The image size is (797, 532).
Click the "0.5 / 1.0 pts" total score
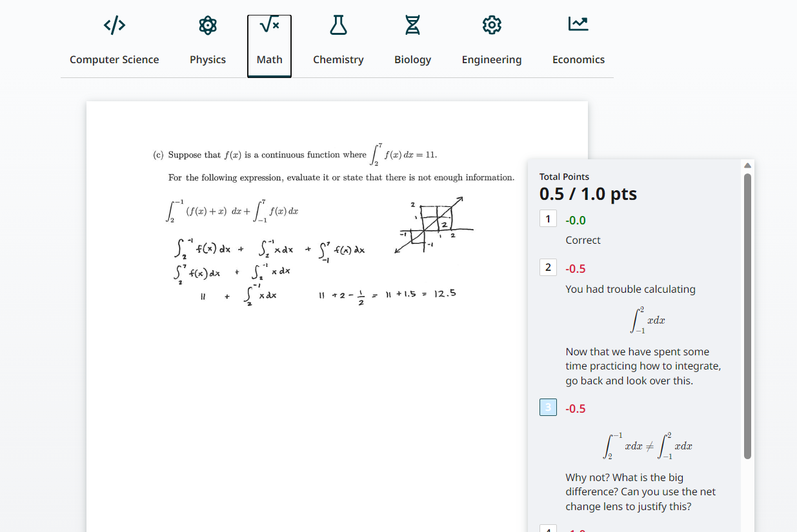pos(588,194)
